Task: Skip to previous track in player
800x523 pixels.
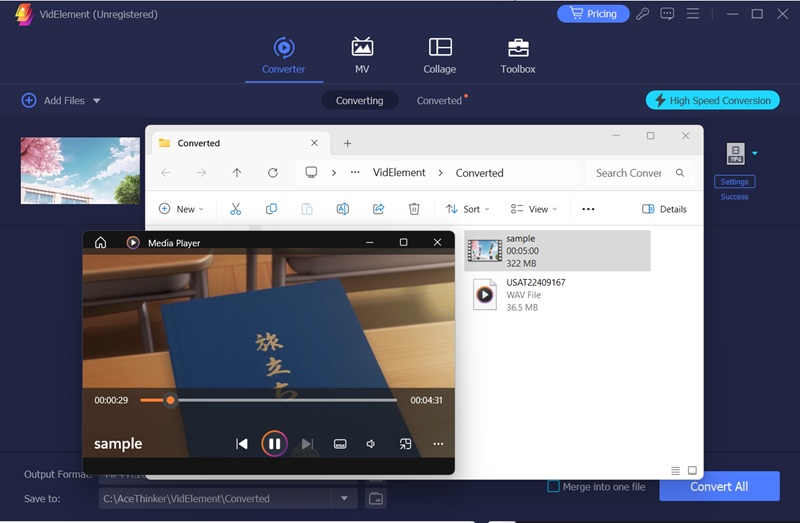Action: pos(241,444)
